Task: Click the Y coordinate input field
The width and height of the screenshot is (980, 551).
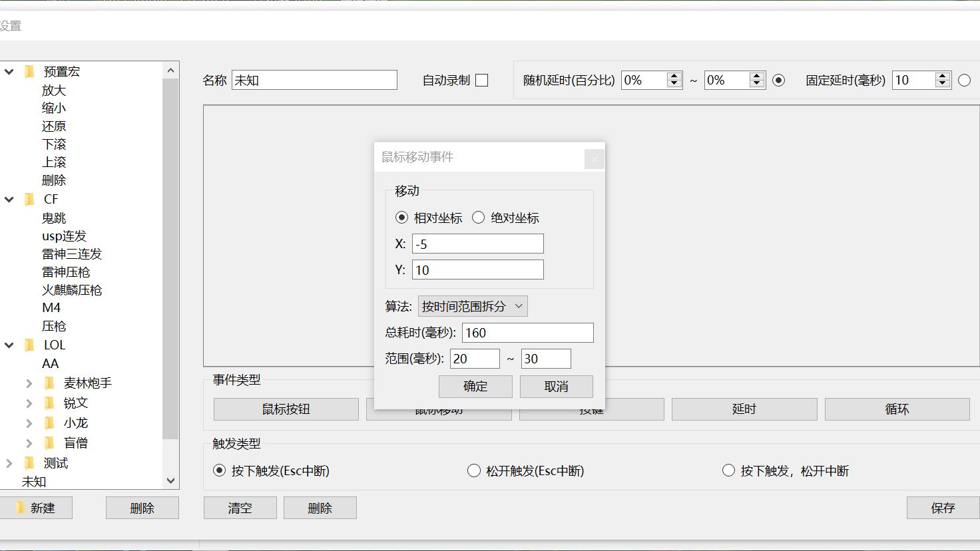Action: point(478,270)
